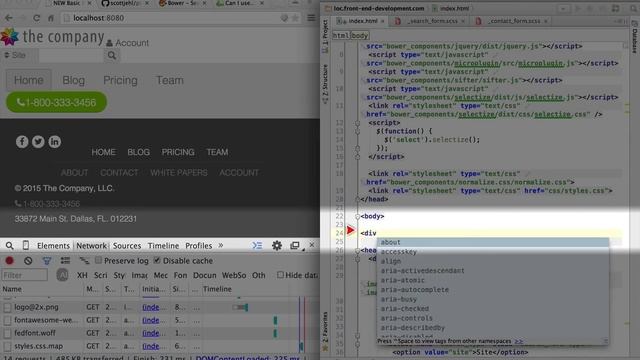Clear the network log

(28, 260)
